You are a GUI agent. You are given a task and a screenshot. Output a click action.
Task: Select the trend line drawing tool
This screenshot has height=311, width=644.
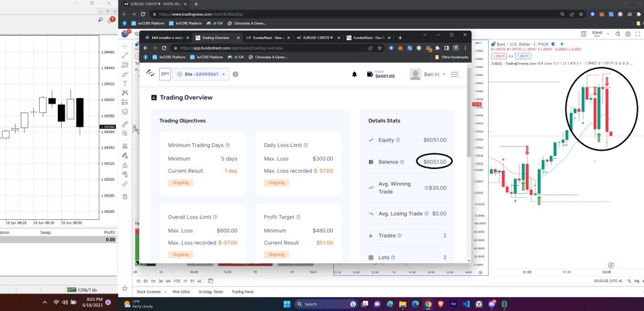click(x=125, y=55)
